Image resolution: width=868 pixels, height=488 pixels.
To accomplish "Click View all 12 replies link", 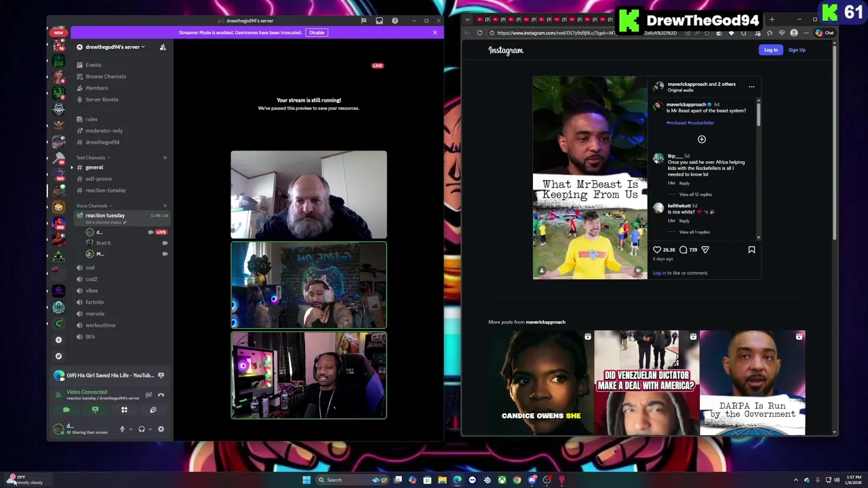I will 695,195.
